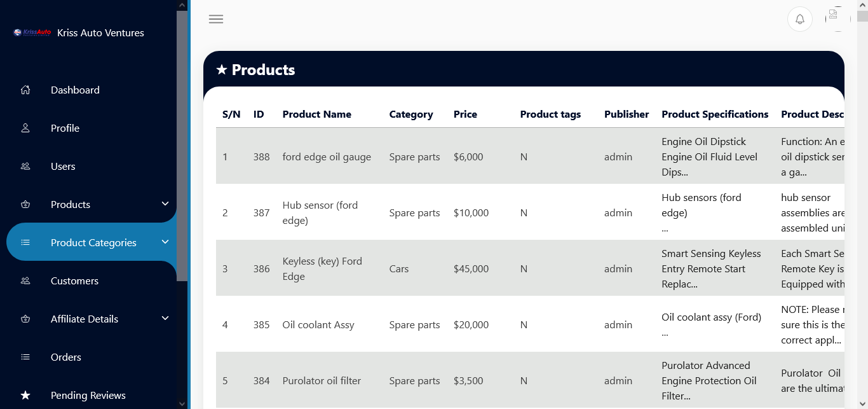Click the Pending Reviews star icon
This screenshot has height=409, width=868.
(25, 395)
